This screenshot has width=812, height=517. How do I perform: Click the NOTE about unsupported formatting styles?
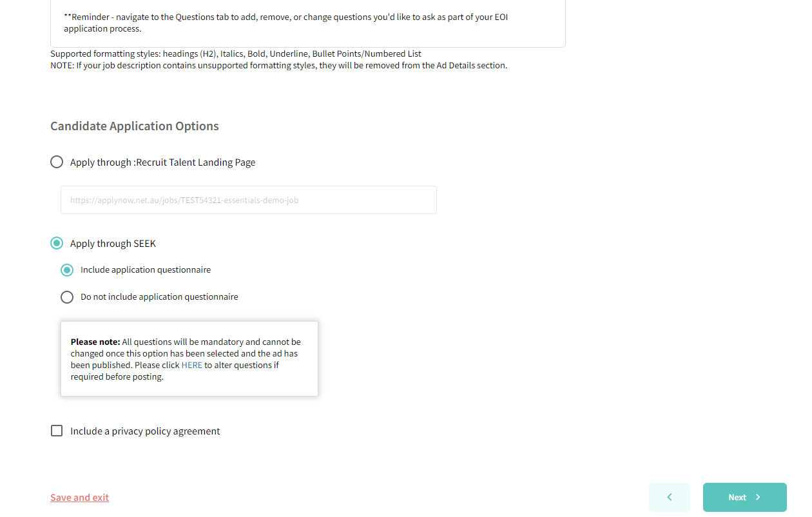click(278, 65)
